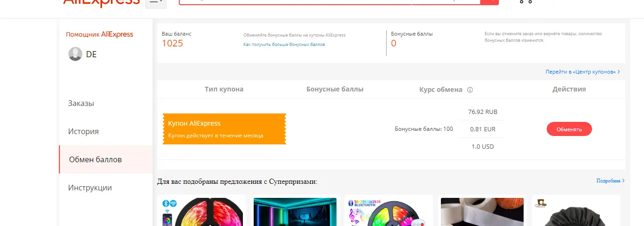Go to Перейти в «Центр купонов» link

(x=583, y=72)
